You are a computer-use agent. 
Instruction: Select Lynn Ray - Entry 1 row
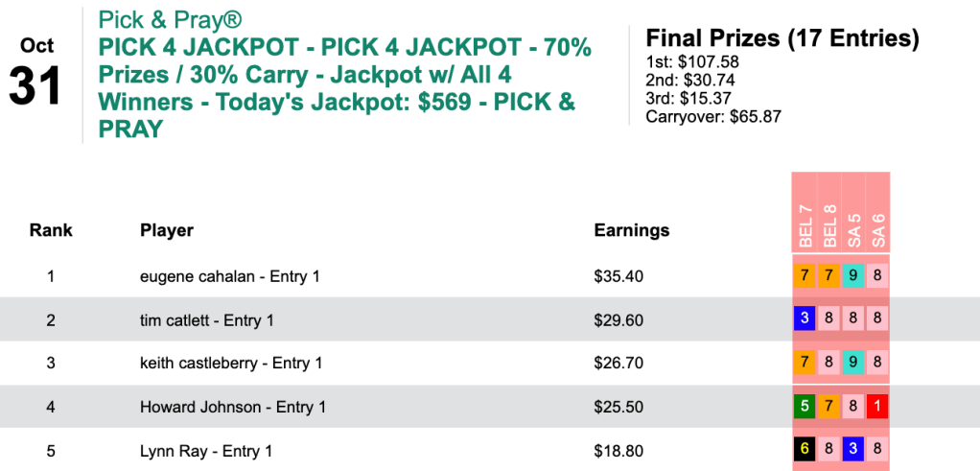tap(206, 451)
